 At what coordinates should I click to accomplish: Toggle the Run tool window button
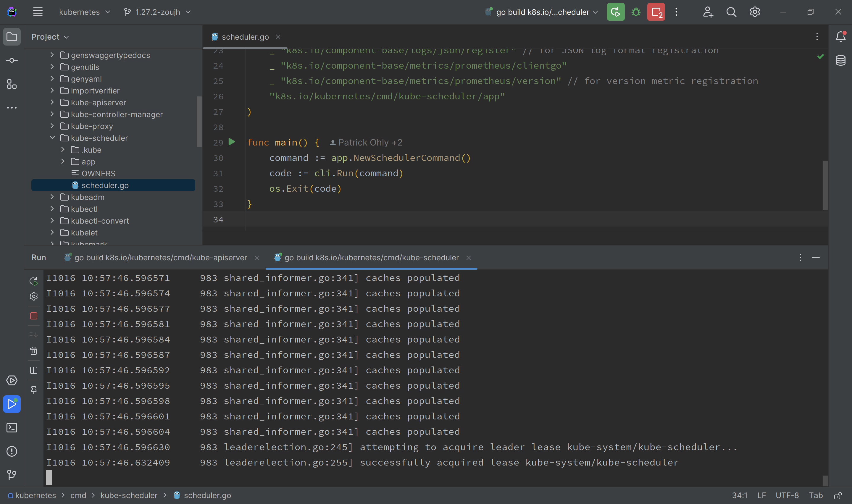click(12, 404)
